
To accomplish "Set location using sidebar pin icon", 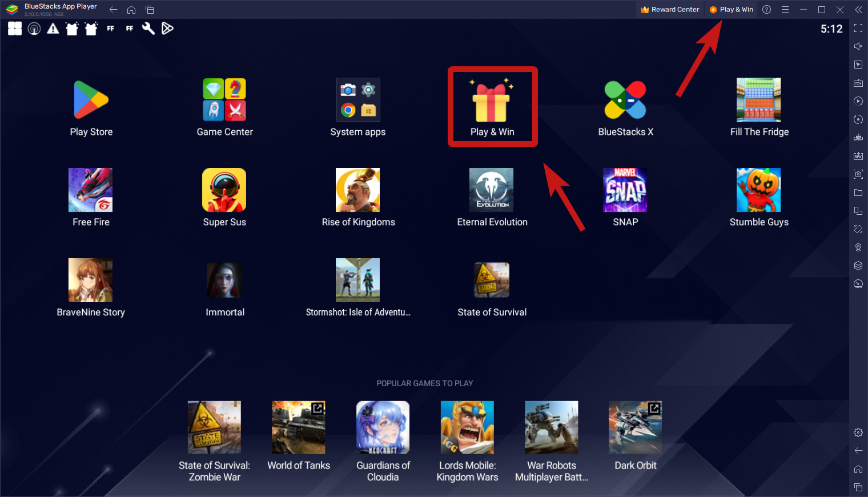I will 858,247.
